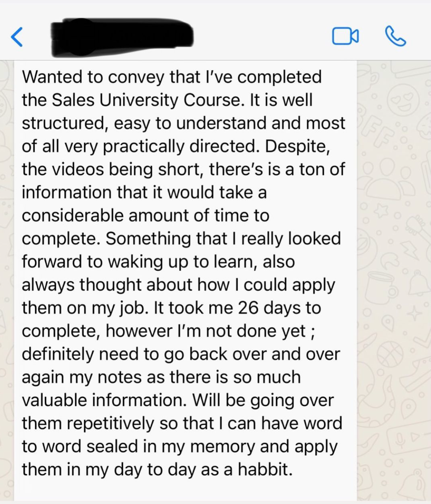
Task: Start a video call with contact
Action: coord(345,36)
